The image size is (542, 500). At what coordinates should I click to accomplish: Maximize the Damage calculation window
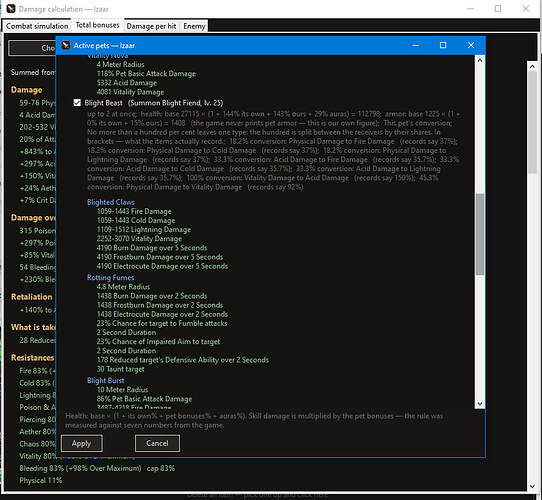[498, 9]
